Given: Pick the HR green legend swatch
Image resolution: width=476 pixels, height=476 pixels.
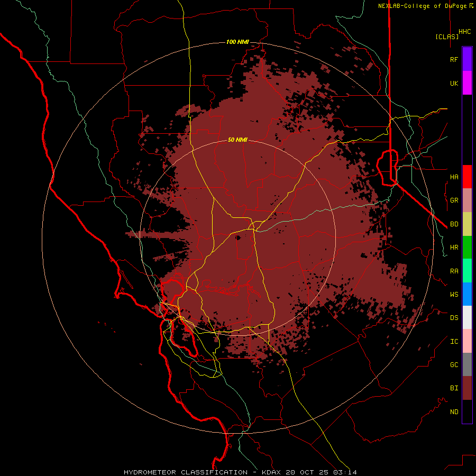Looking at the screenshot, I should click(467, 248).
